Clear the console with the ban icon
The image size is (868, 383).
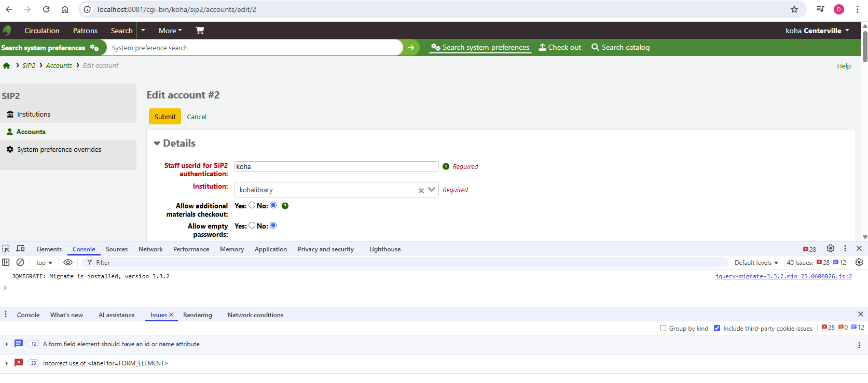click(x=20, y=262)
